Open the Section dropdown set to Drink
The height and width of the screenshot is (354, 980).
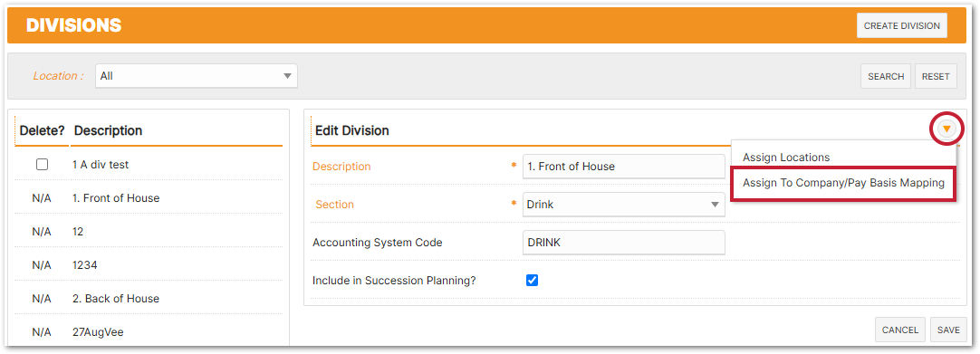click(624, 204)
